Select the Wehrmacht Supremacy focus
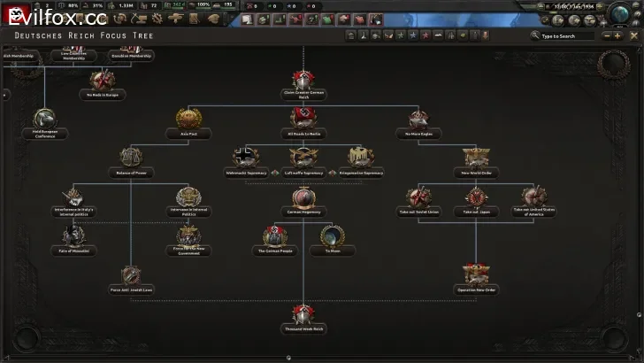Image resolution: width=644 pixels, height=363 pixels. click(245, 158)
